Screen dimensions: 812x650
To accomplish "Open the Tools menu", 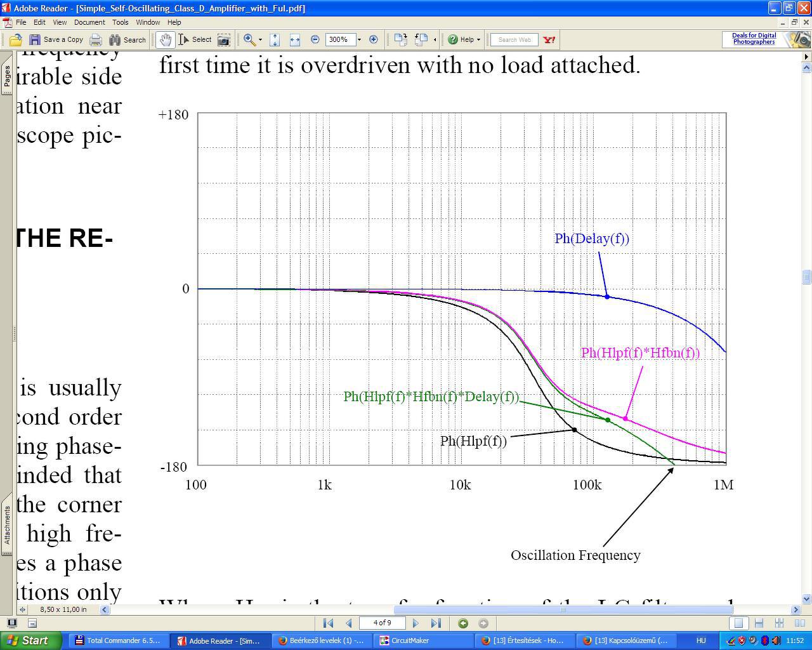I will (x=121, y=22).
